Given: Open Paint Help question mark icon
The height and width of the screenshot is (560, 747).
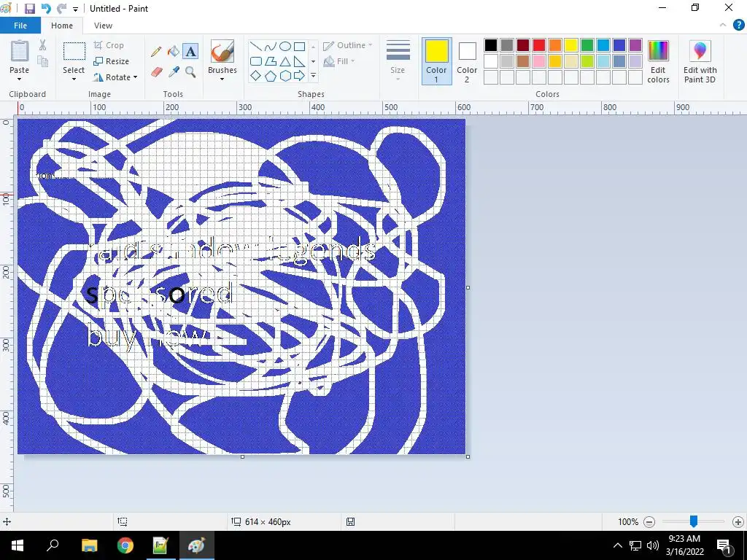Looking at the screenshot, I should (738, 26).
